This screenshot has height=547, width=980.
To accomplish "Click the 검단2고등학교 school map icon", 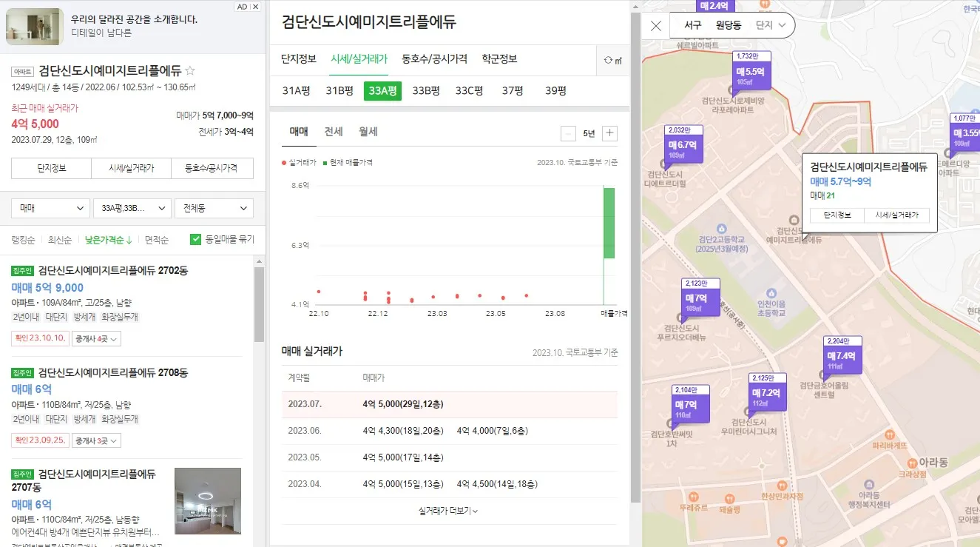I will point(720,229).
